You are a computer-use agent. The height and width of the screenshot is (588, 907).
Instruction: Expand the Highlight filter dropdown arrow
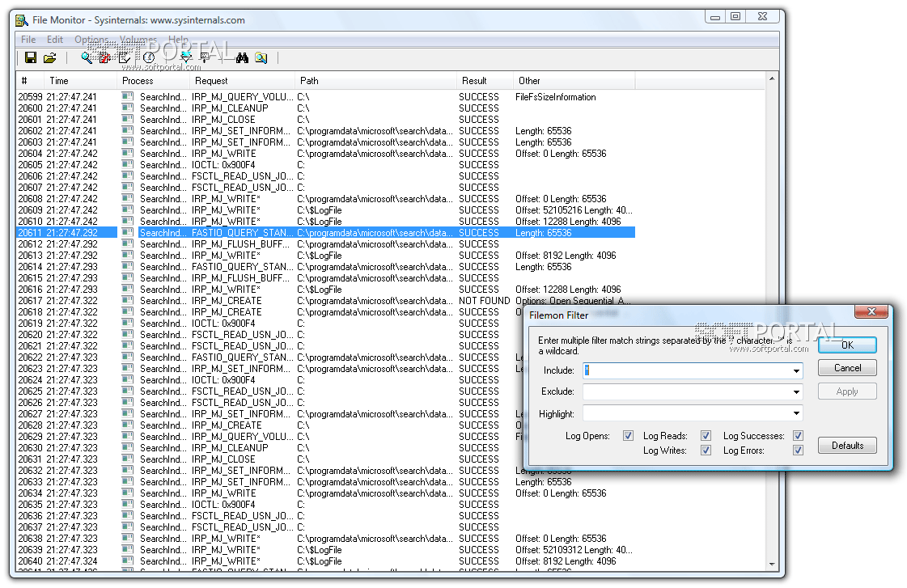(x=797, y=414)
